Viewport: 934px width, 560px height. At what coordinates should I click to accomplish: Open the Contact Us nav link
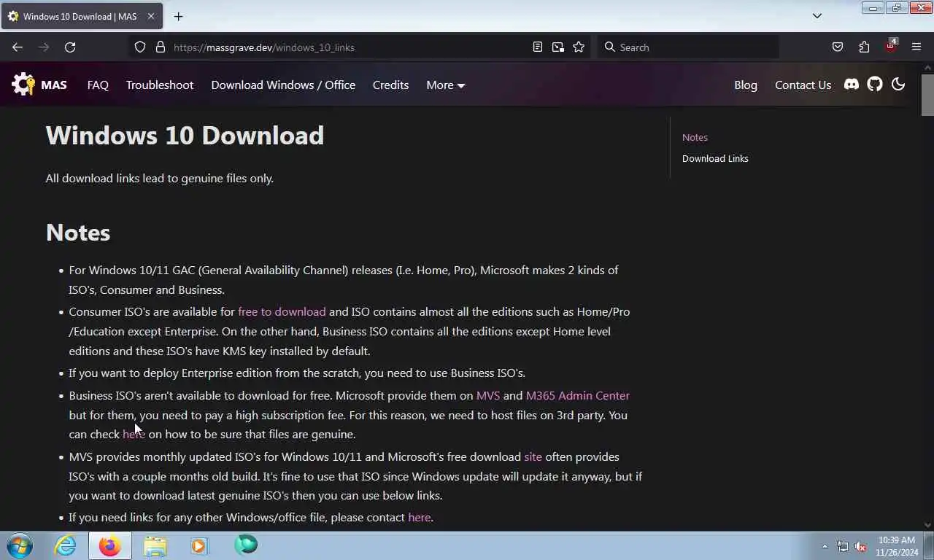[x=803, y=85]
